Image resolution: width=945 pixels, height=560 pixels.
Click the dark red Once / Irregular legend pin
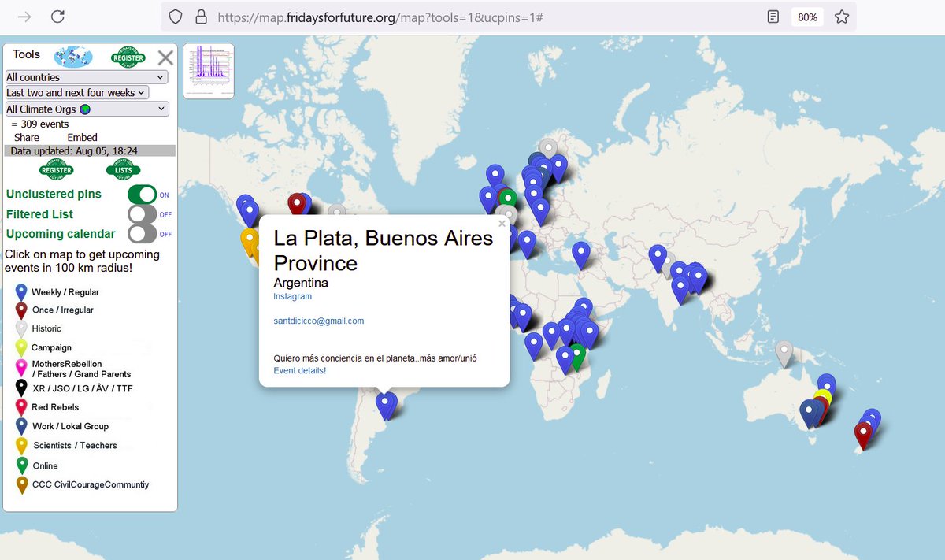click(21, 310)
